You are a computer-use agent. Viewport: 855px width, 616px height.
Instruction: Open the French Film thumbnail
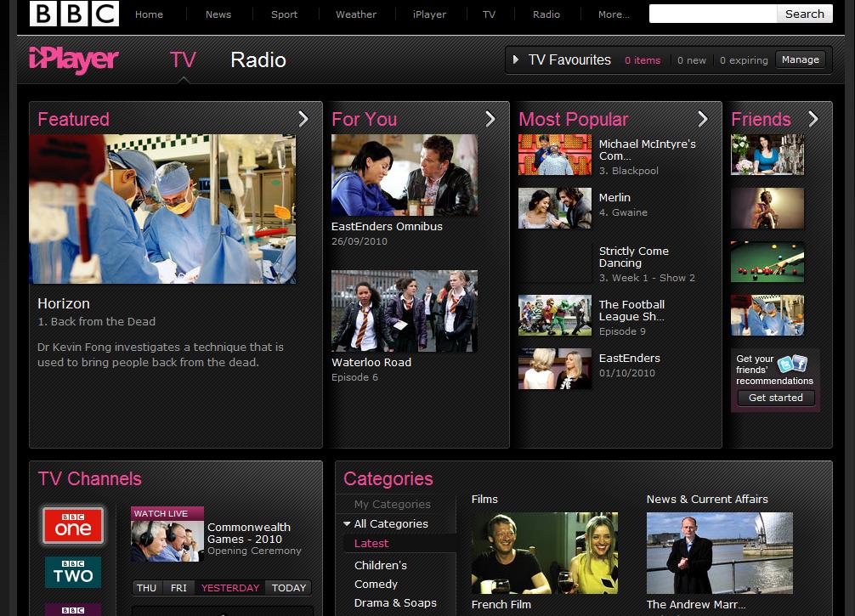544,553
